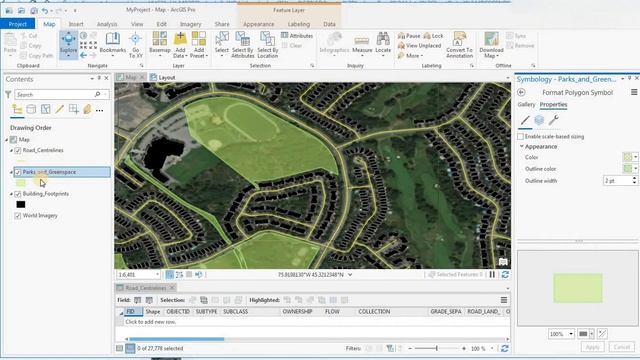
Task: Open the Basemap gallery
Action: pos(160,44)
